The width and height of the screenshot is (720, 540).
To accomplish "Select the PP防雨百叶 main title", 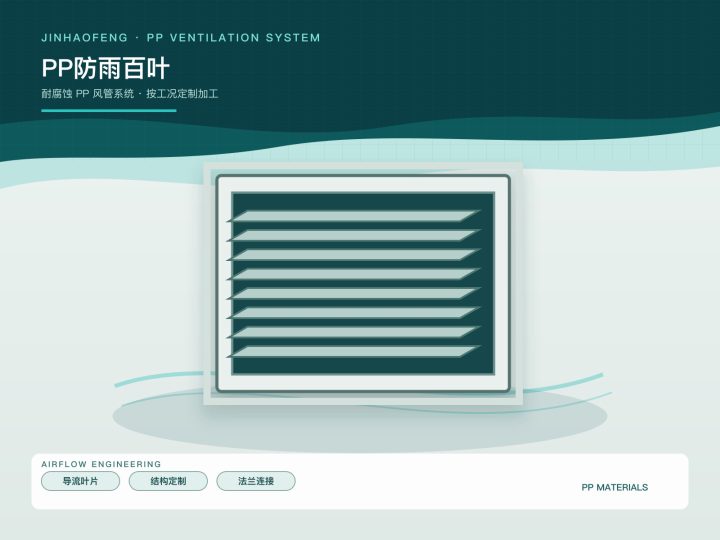I will tap(106, 68).
